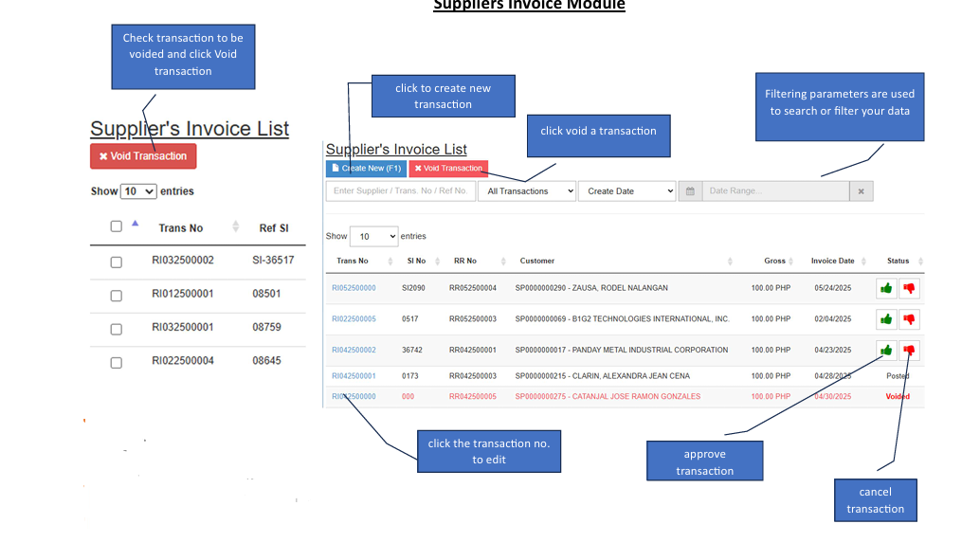Approve invoice RI042500002 with thumbs-up icon
The image size is (980, 542).
point(886,350)
